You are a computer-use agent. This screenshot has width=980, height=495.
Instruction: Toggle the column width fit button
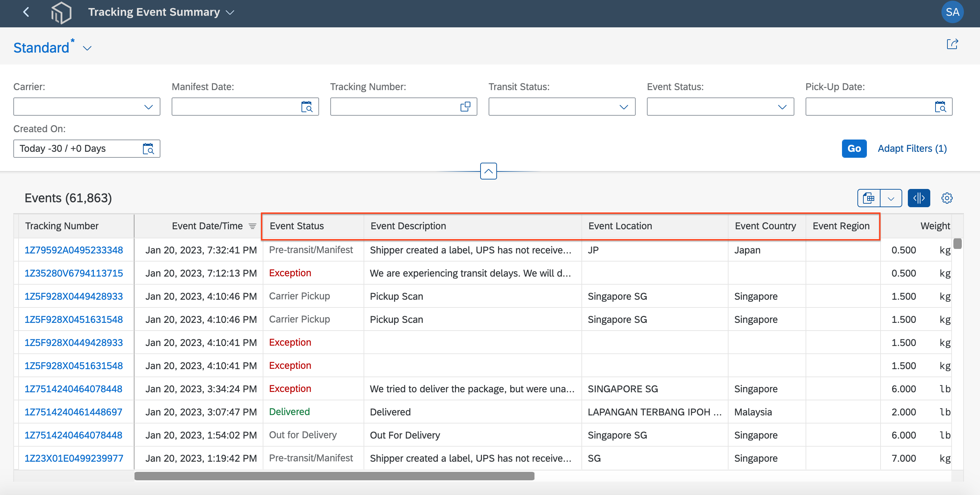tap(918, 198)
